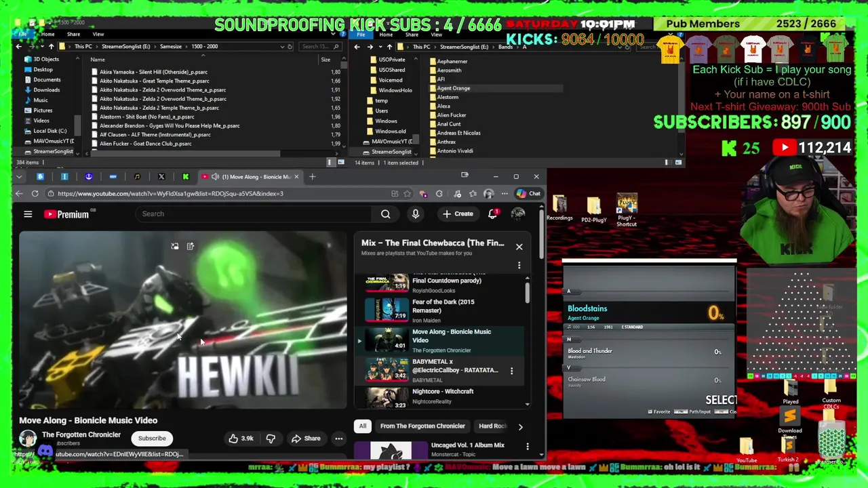Close the Move Along browser tab

[x=296, y=177]
